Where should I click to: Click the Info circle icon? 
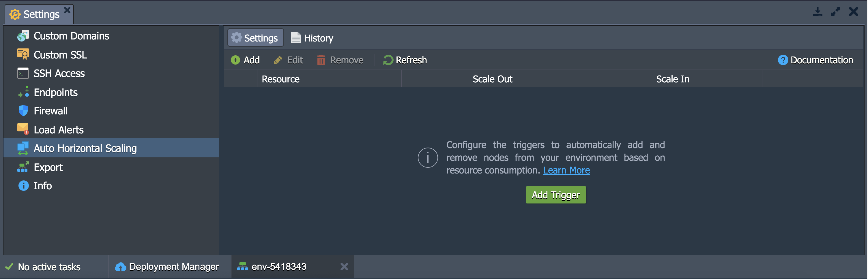(x=23, y=185)
